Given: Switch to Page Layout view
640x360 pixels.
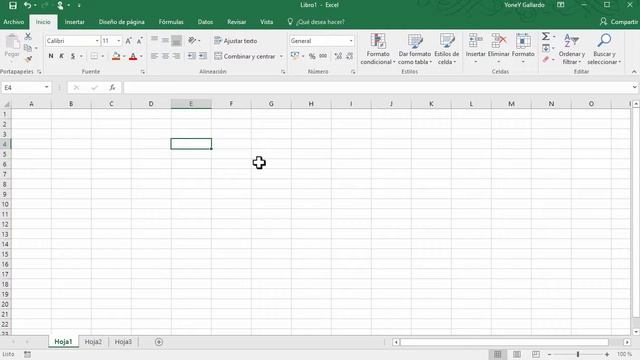Looking at the screenshot, I should coord(517,354).
